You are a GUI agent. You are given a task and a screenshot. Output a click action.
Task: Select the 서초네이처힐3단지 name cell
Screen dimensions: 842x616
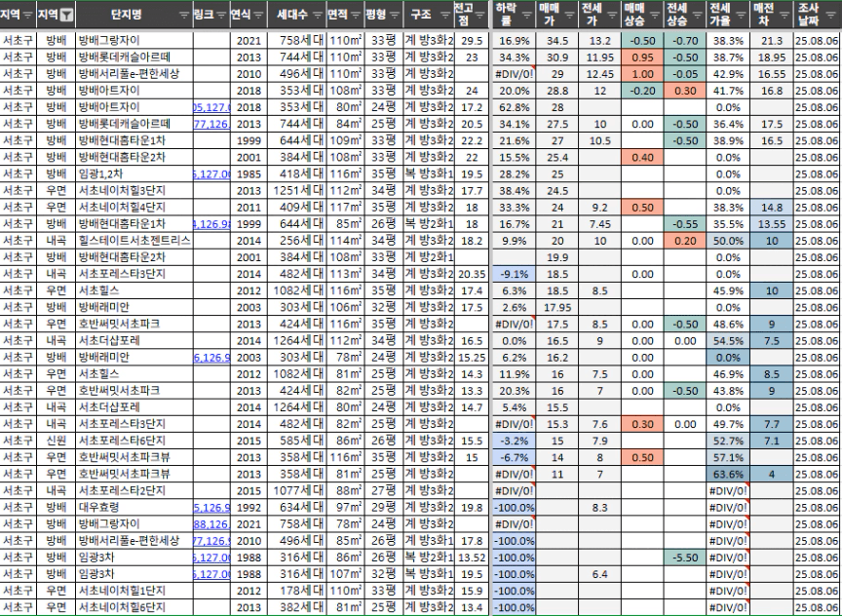click(x=134, y=191)
